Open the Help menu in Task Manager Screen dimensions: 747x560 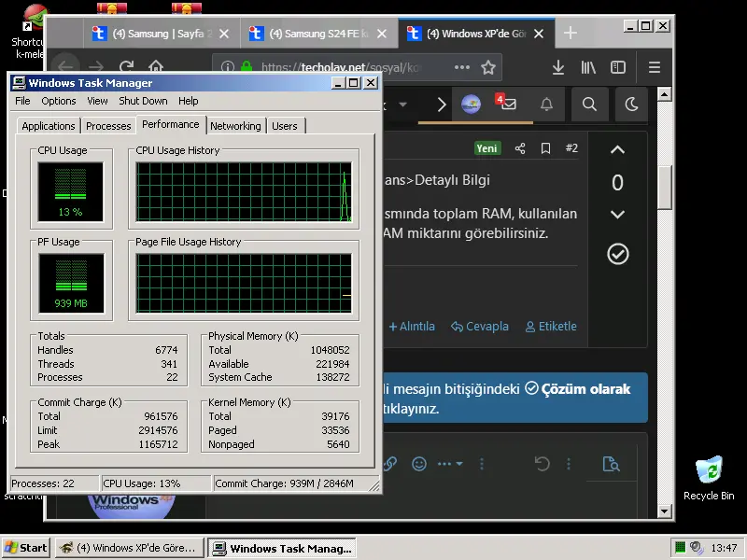pyautogui.click(x=189, y=101)
